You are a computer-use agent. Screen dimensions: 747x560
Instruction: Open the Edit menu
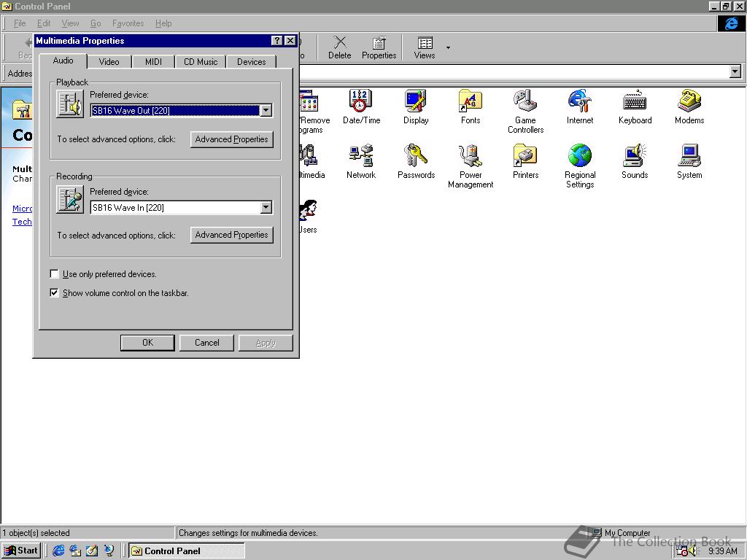44,23
